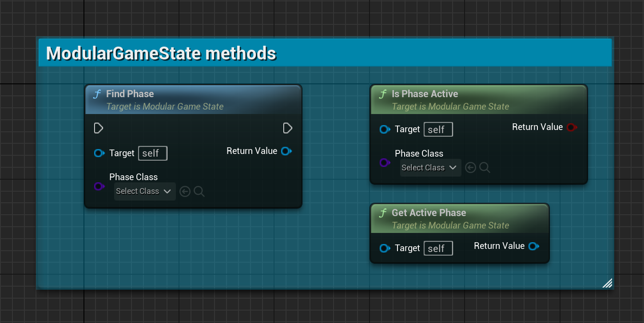Click Phase Class pin on Find Phase node
The image size is (644, 323).
tap(99, 186)
